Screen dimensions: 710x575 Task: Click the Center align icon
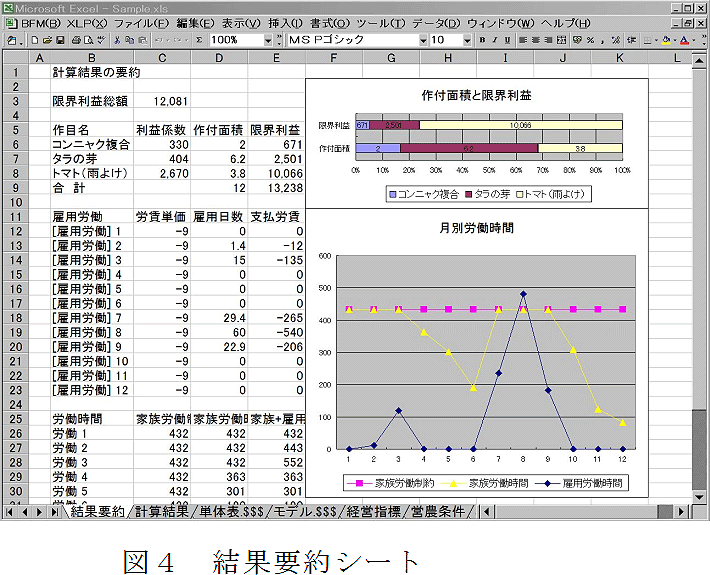535,40
